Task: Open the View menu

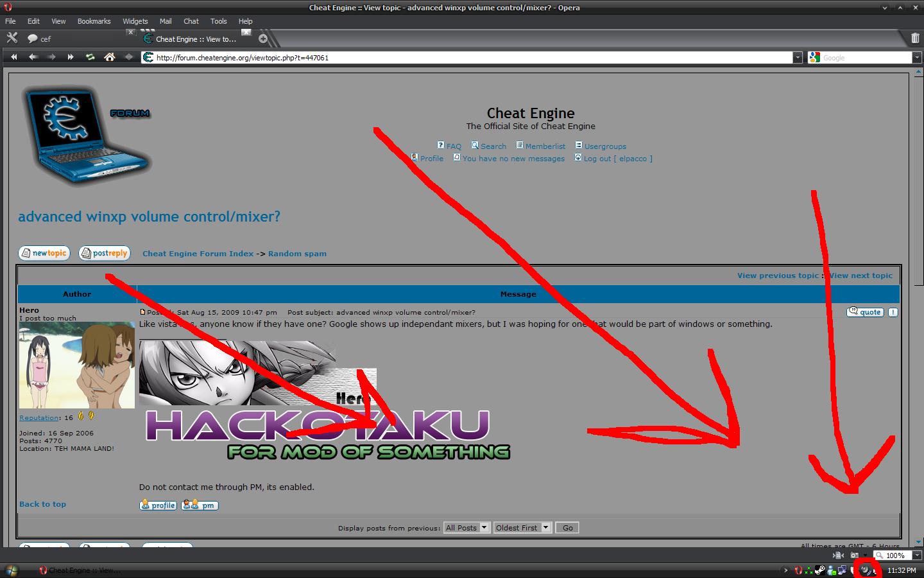Action: (x=58, y=21)
